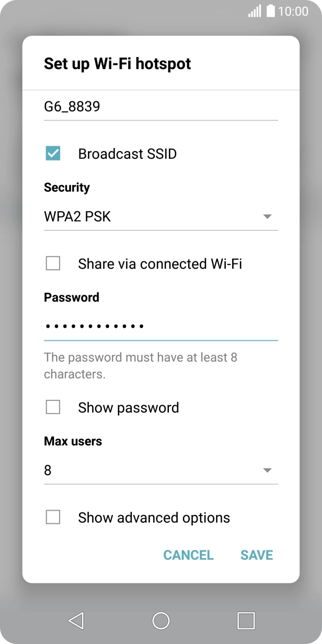Enable Show advanced options checkbox

pyautogui.click(x=53, y=517)
